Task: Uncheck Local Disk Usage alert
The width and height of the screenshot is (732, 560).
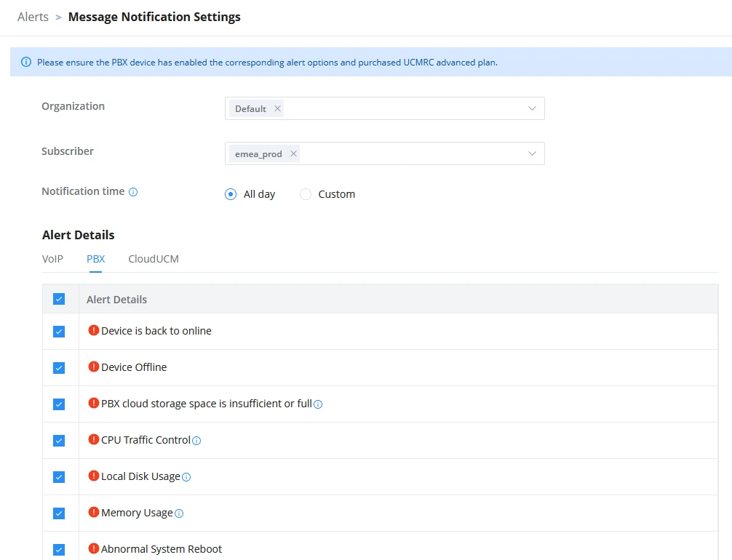Action: coord(59,477)
